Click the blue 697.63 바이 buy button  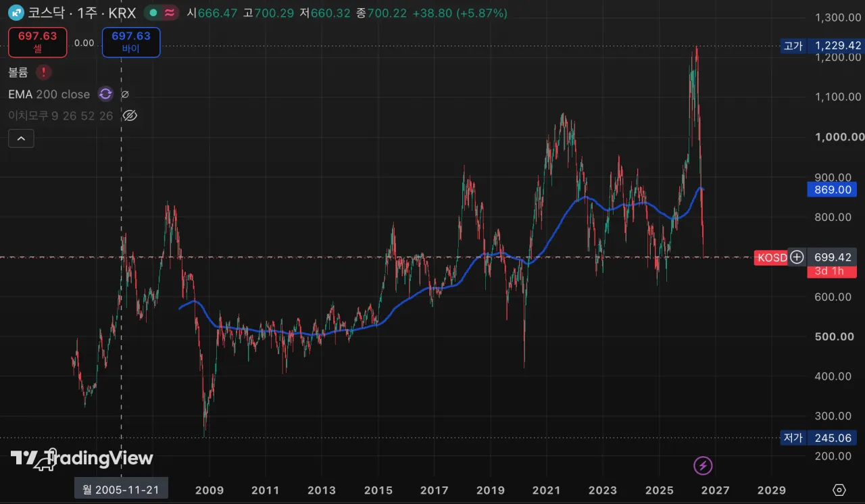pyautogui.click(x=131, y=42)
